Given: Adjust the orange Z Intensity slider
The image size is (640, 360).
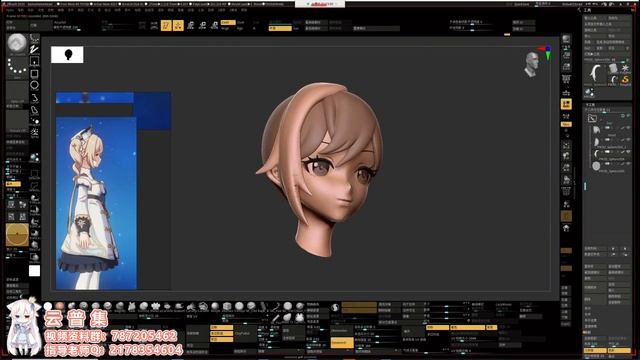Looking at the screenshot, I should 280,29.
